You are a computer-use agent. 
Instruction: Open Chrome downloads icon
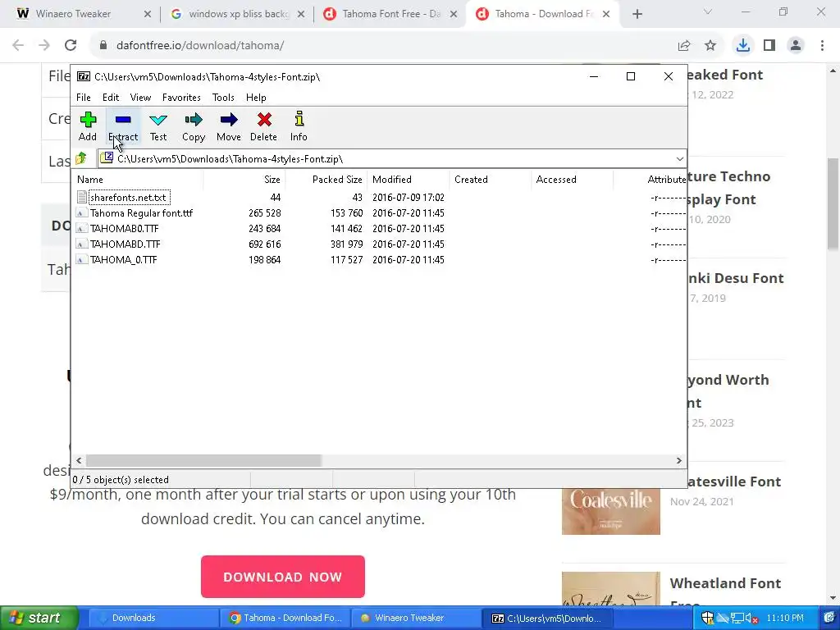(743, 46)
